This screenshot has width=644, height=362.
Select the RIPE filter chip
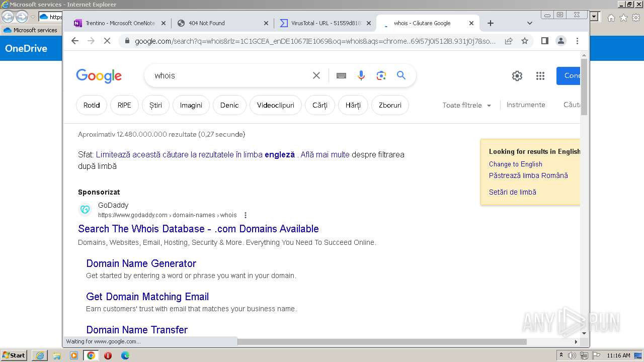tap(124, 105)
